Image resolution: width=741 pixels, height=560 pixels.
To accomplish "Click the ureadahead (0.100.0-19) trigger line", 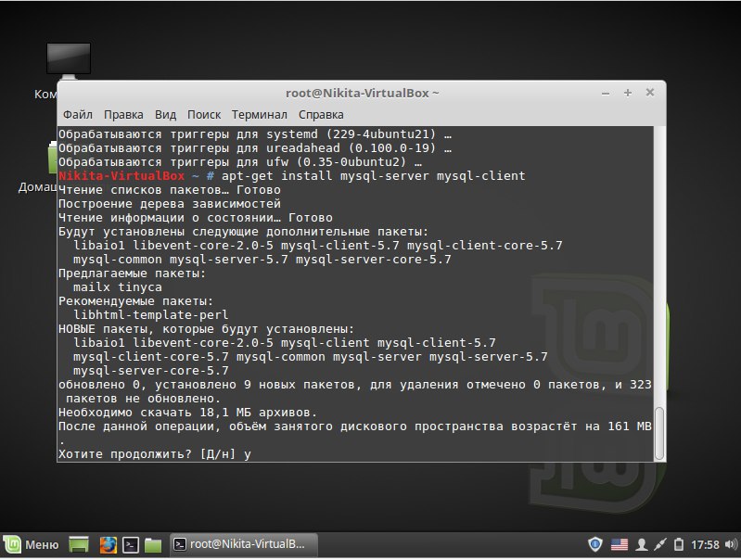I will tap(255, 148).
